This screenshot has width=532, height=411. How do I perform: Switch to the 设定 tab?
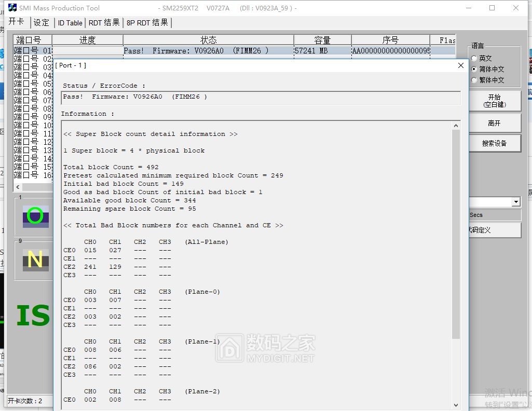(x=42, y=23)
